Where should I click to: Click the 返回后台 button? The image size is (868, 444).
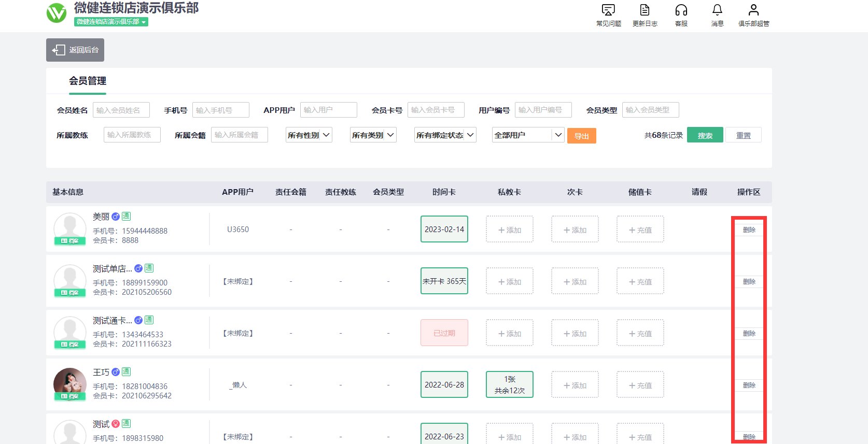[x=75, y=50]
